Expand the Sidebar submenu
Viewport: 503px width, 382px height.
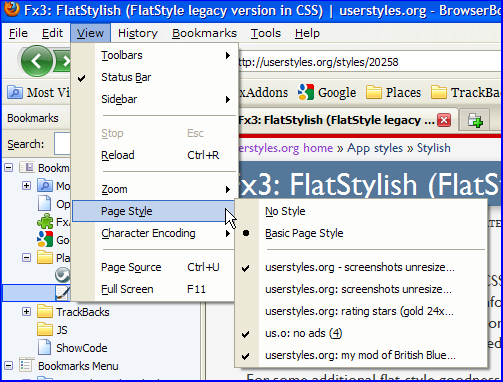pyautogui.click(x=154, y=99)
